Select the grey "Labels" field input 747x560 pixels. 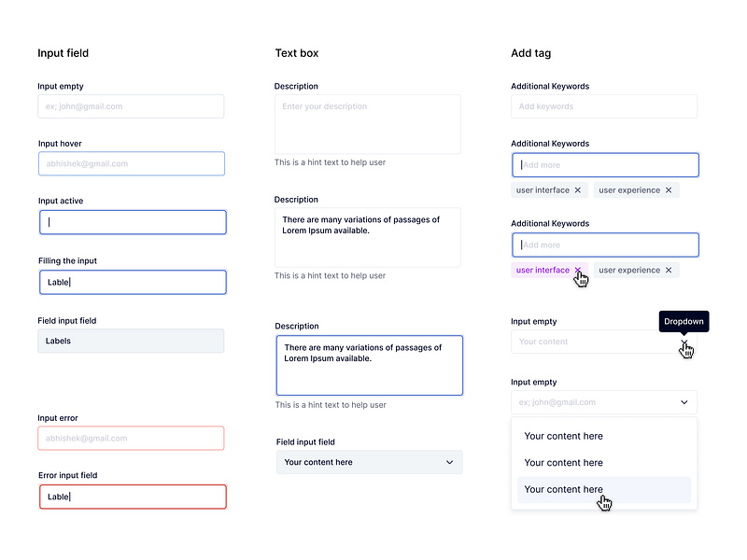point(131,341)
